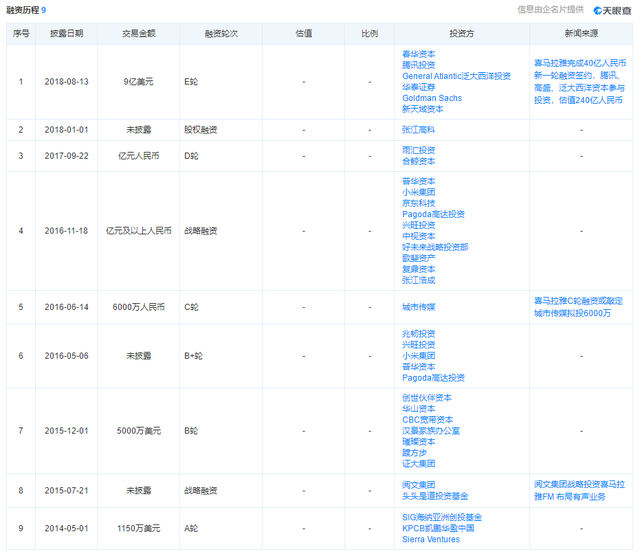The image size is (640, 556).
Task: Open 兴旺投资 link in 2016-05-06 row
Action: pos(418,345)
